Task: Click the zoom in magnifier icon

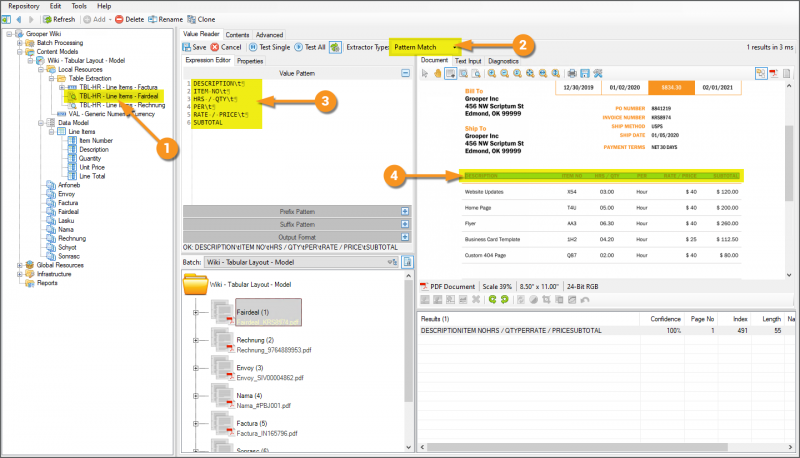Action: 491,73
